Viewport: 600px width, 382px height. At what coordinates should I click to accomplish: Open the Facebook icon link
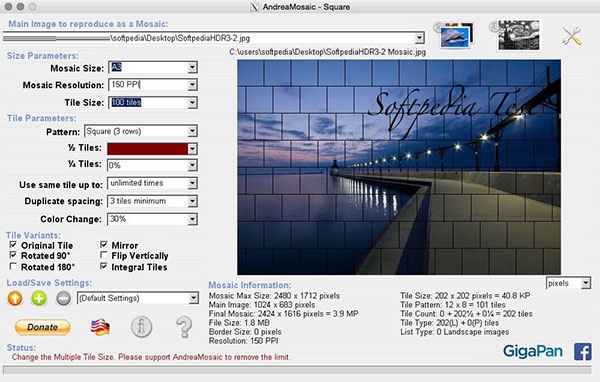click(583, 352)
